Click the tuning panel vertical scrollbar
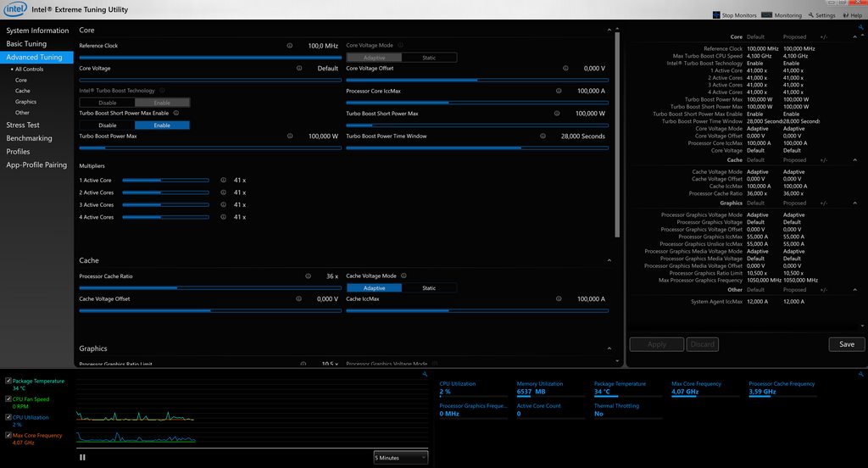The width and height of the screenshot is (868, 468). 617,135
